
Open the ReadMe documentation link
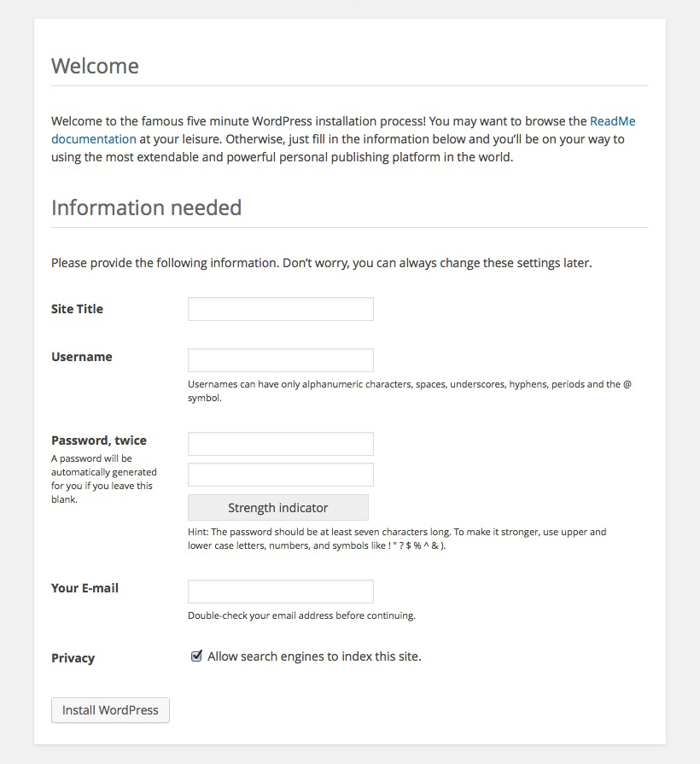612,121
